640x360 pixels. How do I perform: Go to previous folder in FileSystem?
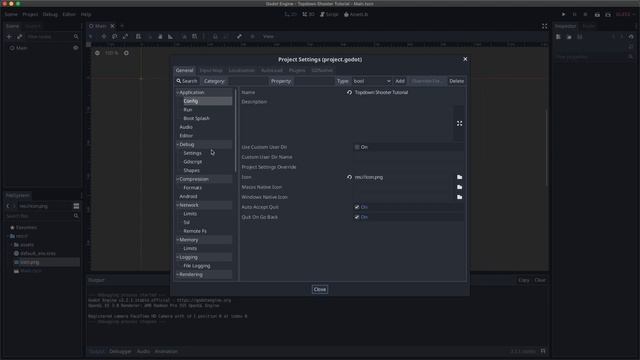click(8, 206)
